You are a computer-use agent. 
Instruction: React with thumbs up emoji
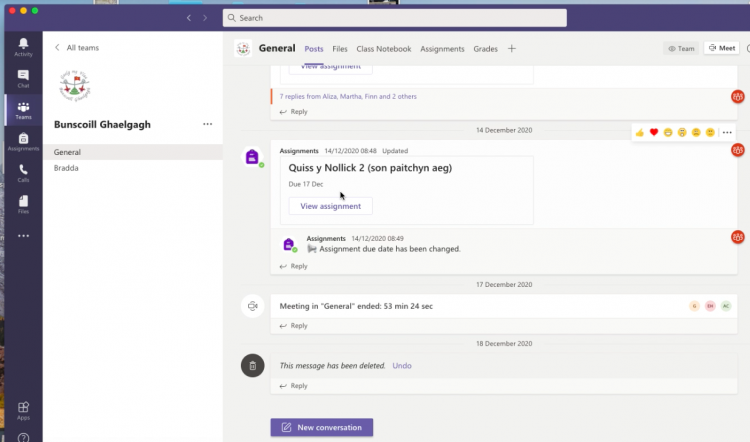coord(640,133)
